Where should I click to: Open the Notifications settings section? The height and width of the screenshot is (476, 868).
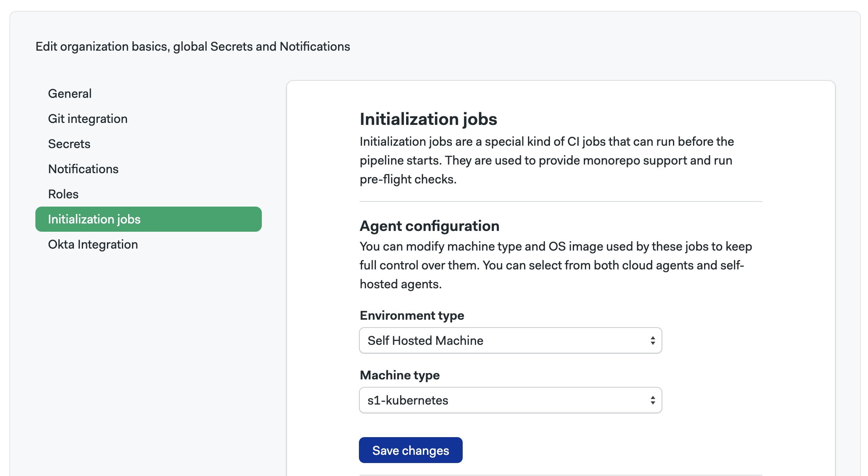[83, 169]
